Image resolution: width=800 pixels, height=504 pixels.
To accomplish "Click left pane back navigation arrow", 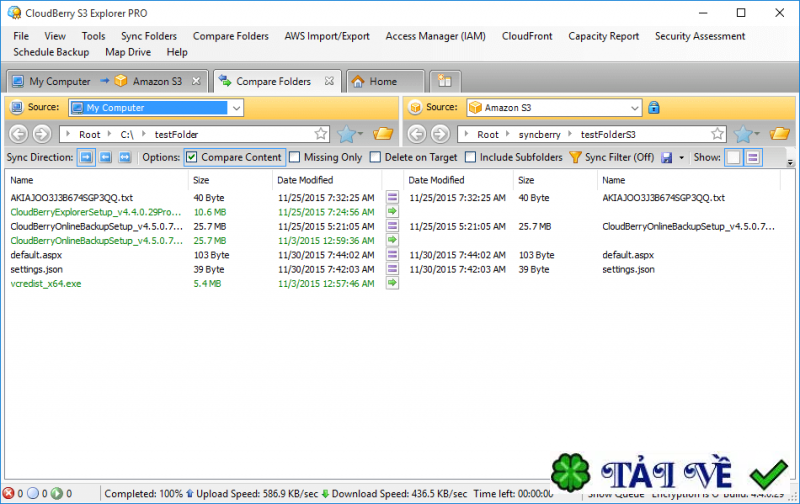I will point(17,134).
